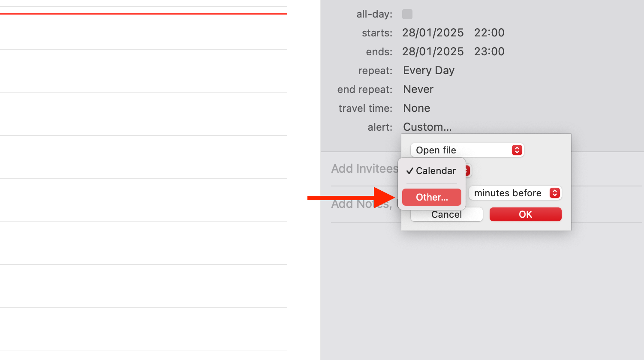The width and height of the screenshot is (644, 360).
Task: Change the end repeat value Never
Action: pyautogui.click(x=418, y=89)
